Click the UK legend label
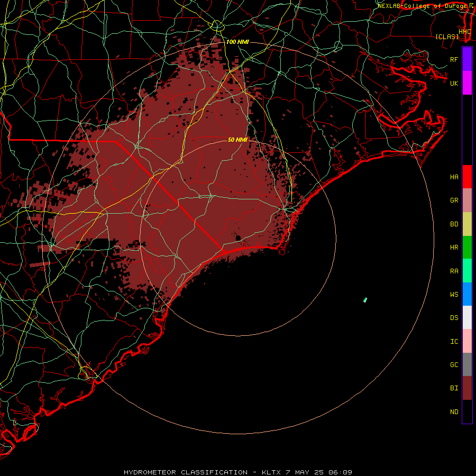This screenshot has width=476, height=476. coord(454,83)
